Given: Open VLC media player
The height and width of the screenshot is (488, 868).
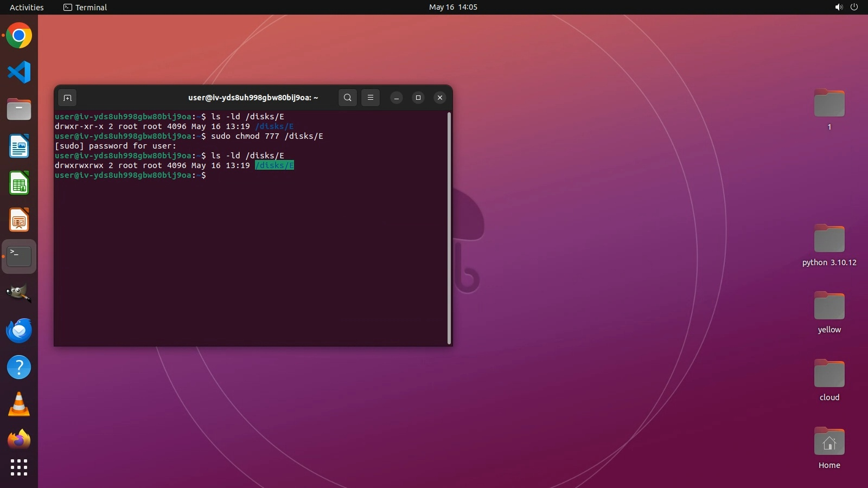Looking at the screenshot, I should [x=19, y=404].
